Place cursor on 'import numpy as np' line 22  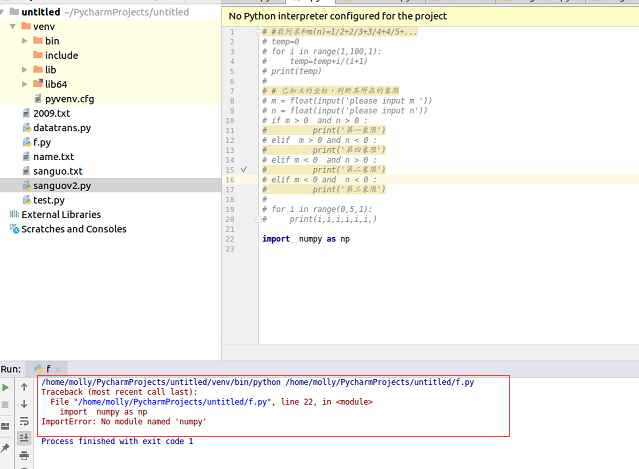(306, 239)
